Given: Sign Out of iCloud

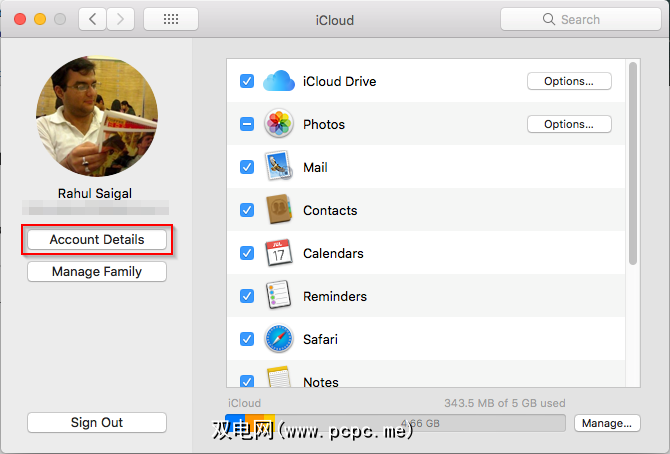Looking at the screenshot, I should point(97,422).
